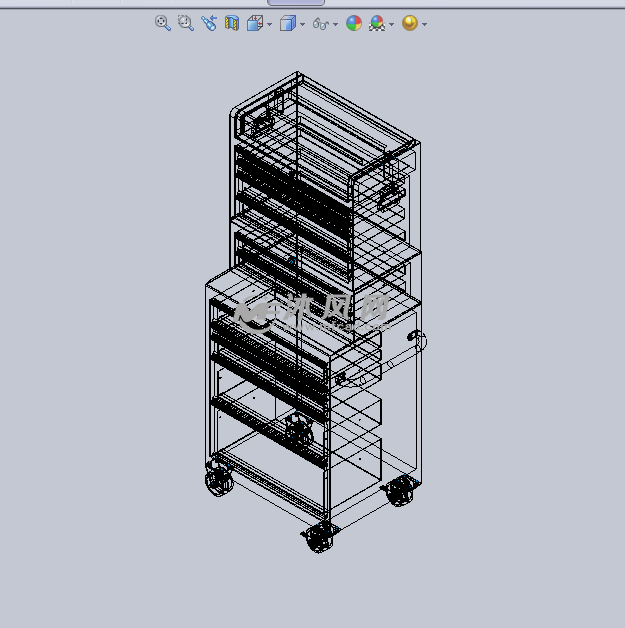Screen dimensions: 625x628
Task: Go back with the Previous View icon
Action: (209, 23)
